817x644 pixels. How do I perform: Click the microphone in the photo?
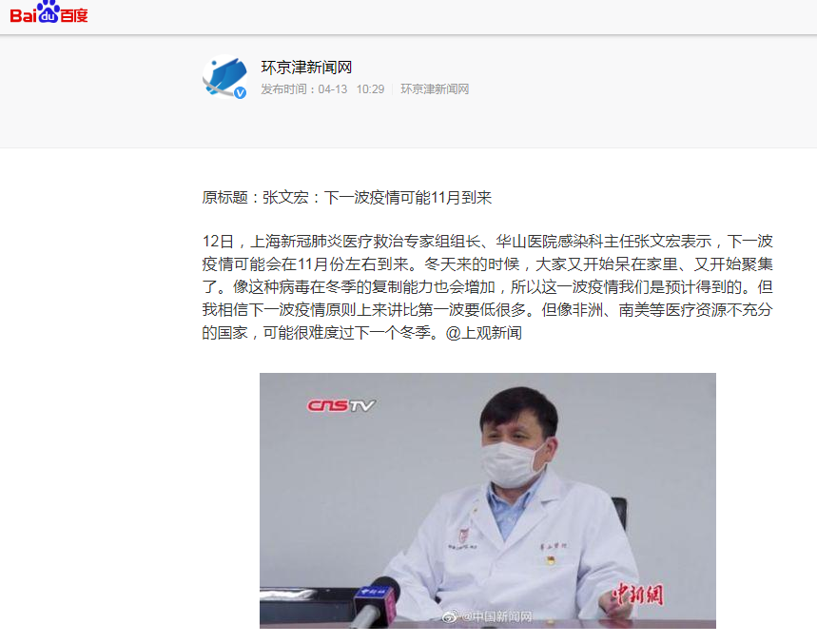pyautogui.click(x=376, y=601)
